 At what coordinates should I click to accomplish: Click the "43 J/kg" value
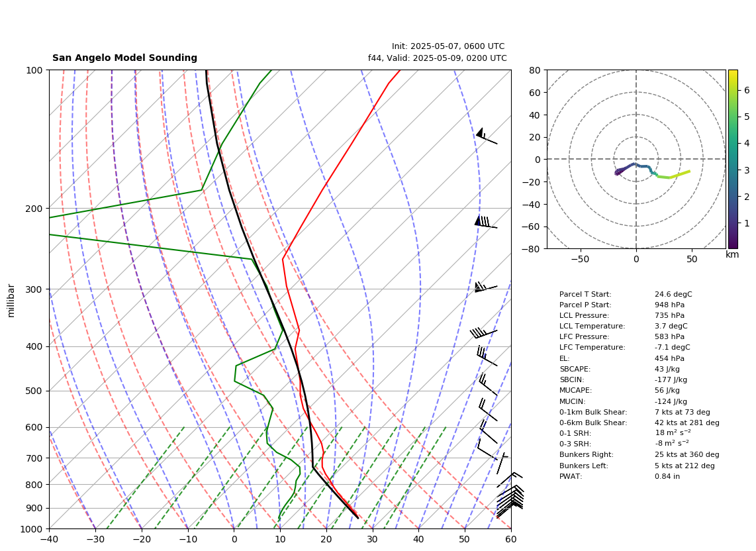coord(667,369)
